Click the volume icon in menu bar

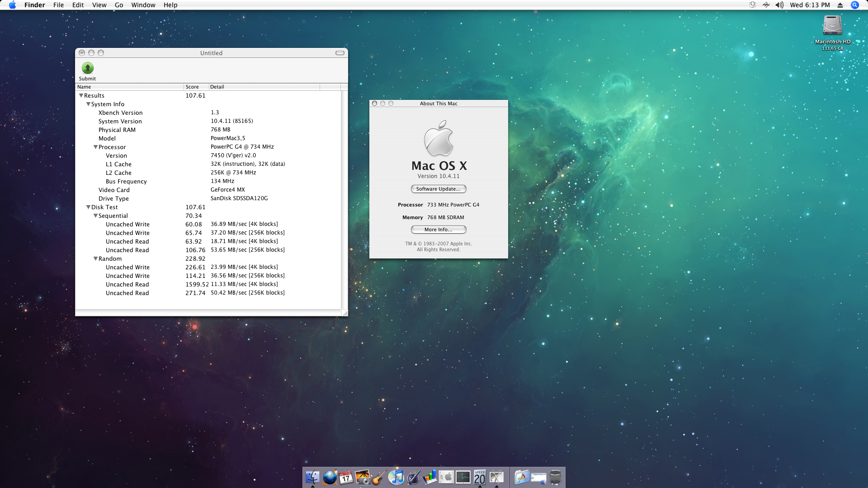click(x=779, y=5)
